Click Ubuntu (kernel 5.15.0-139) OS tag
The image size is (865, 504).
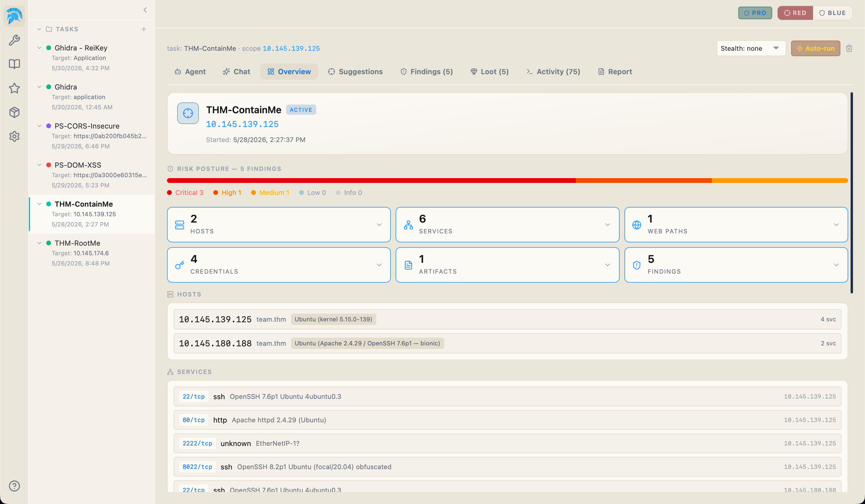333,319
